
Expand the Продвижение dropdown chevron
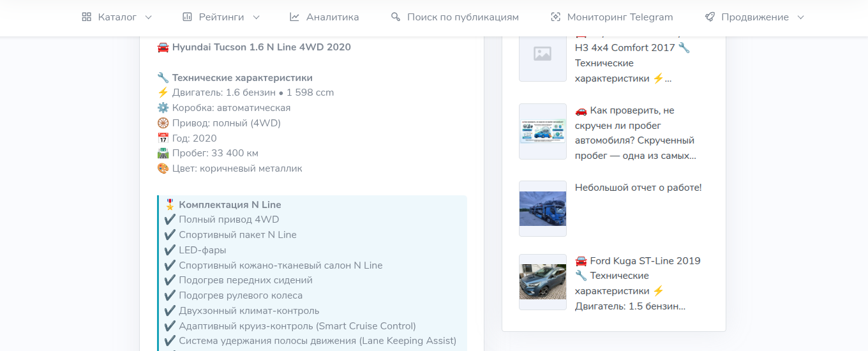pos(800,17)
